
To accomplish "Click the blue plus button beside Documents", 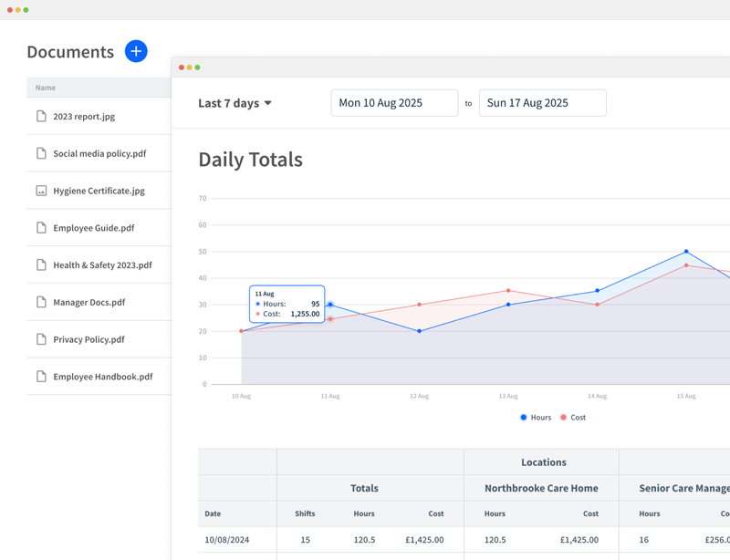I will tap(135, 52).
